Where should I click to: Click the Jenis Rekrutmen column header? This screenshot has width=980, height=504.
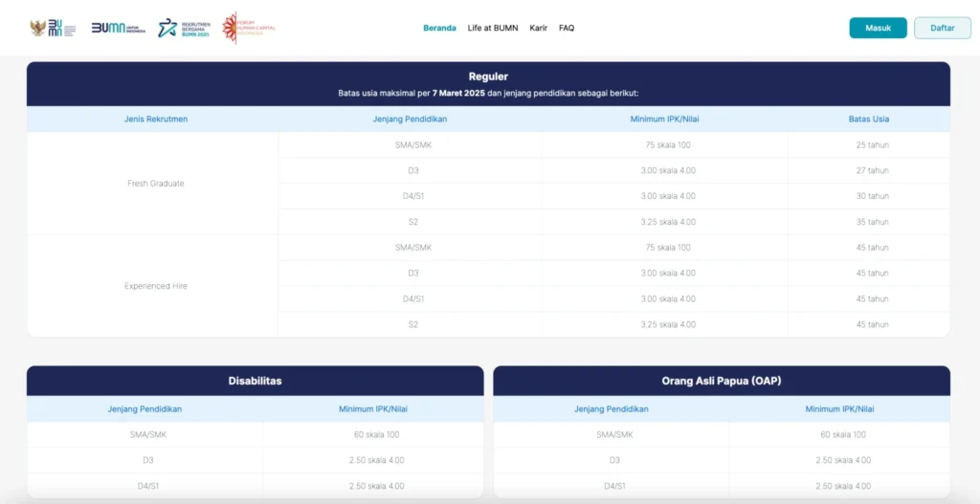point(156,120)
